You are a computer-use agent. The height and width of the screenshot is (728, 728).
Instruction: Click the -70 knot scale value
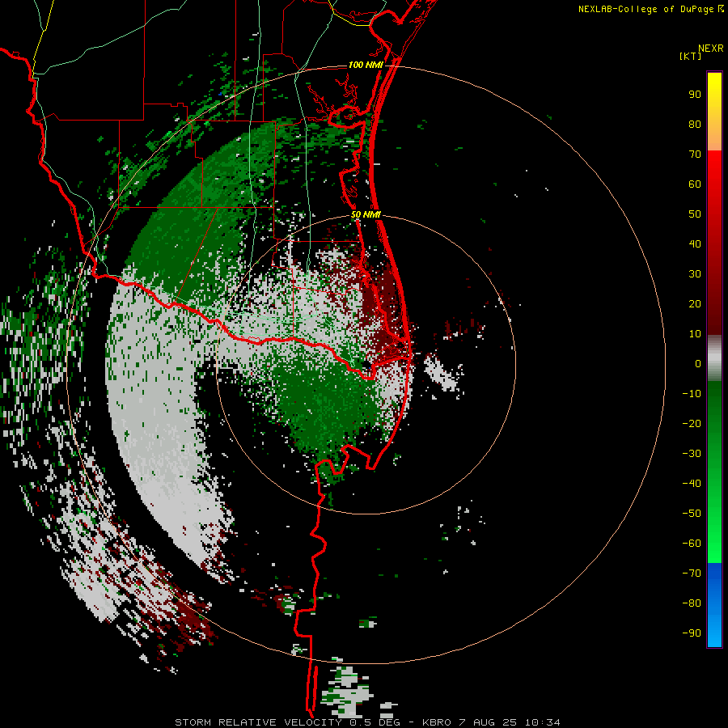click(692, 574)
